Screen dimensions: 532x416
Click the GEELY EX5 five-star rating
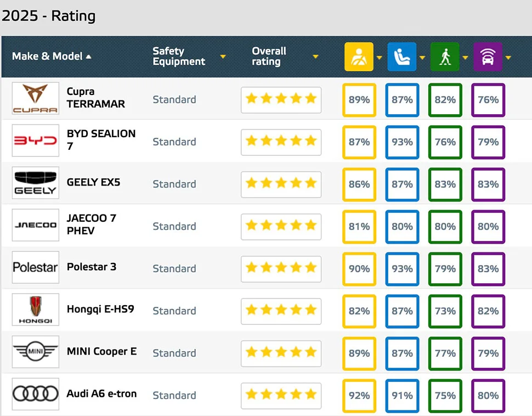281,184
